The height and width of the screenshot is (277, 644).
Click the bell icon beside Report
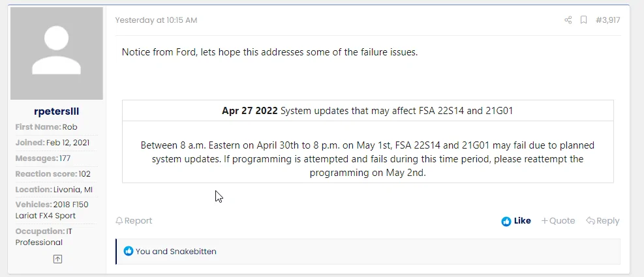coord(119,221)
